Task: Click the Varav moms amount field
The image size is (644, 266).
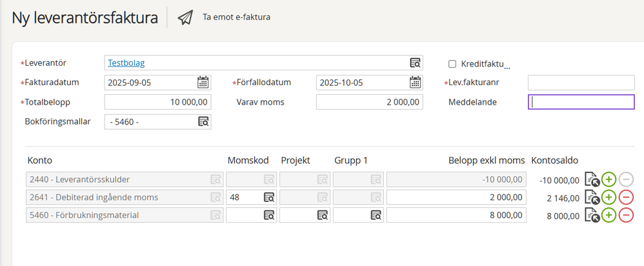Action: (370, 102)
